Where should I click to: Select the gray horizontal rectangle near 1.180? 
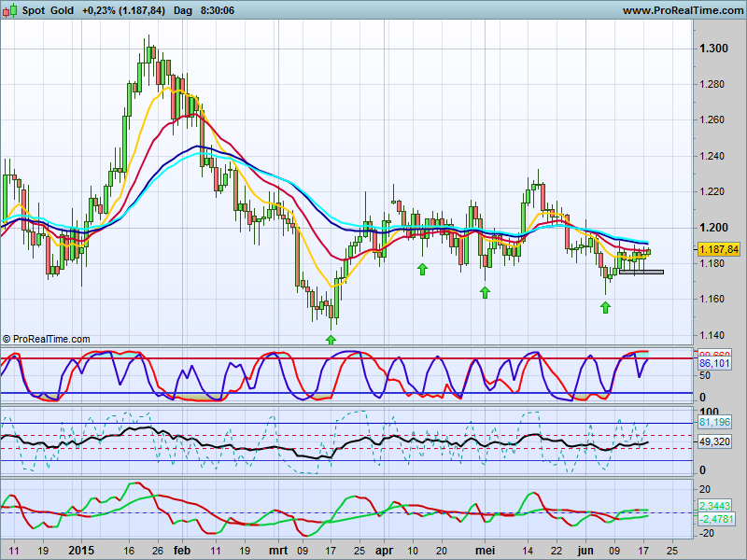[641, 272]
